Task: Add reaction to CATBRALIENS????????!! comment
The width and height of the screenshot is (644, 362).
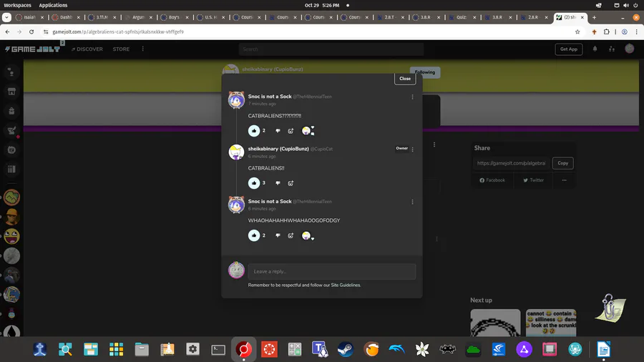Action: [291, 130]
